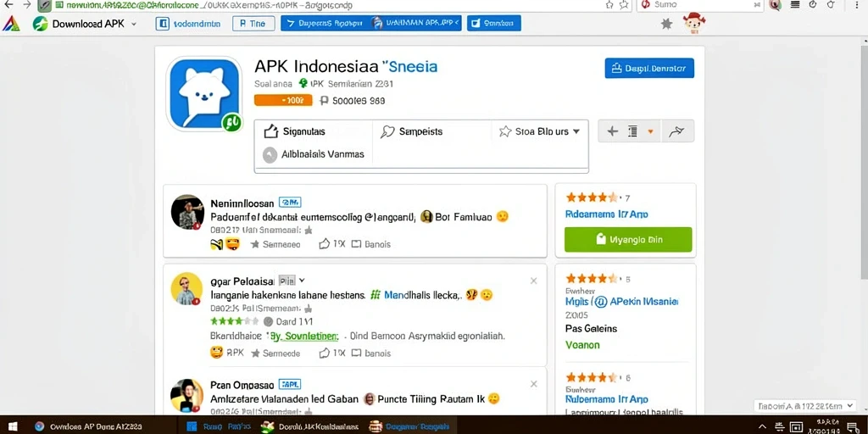Open the green 'By. Sovnletinen' link
The width and height of the screenshot is (868, 434).
pyautogui.click(x=303, y=336)
